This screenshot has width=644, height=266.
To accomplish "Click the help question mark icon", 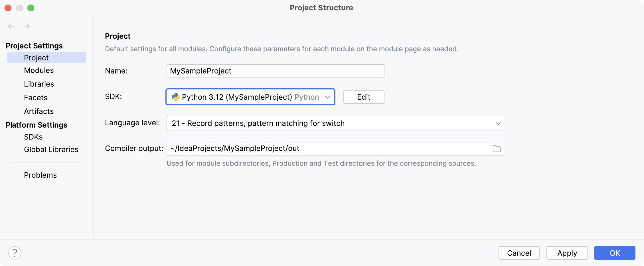I will tap(15, 252).
